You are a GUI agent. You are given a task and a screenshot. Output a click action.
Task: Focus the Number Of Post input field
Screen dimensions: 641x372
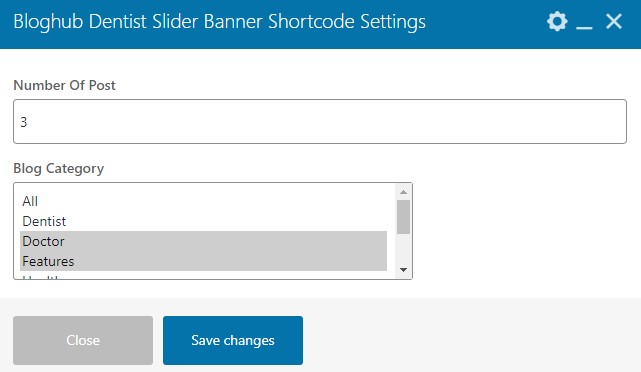tap(320, 121)
